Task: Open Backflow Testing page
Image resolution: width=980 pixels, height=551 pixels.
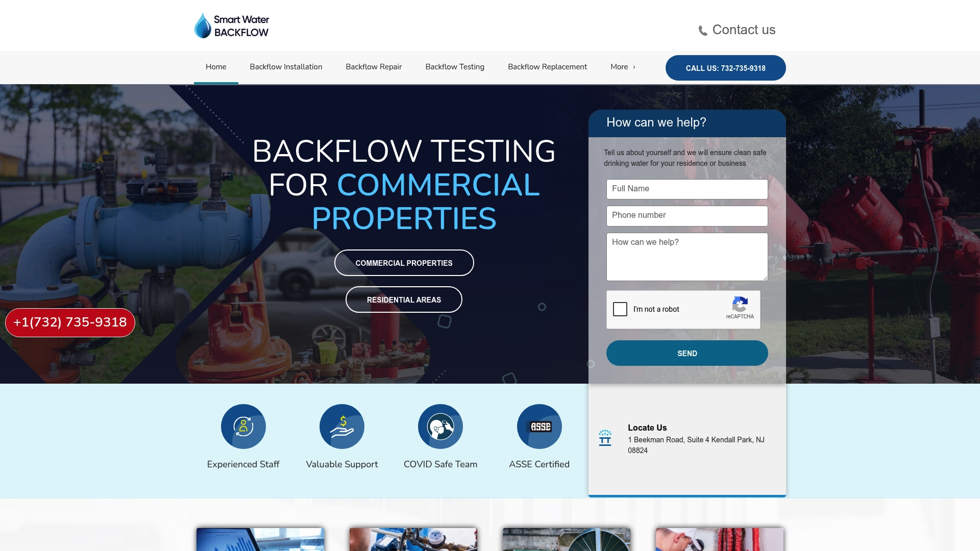Action: 455,67
